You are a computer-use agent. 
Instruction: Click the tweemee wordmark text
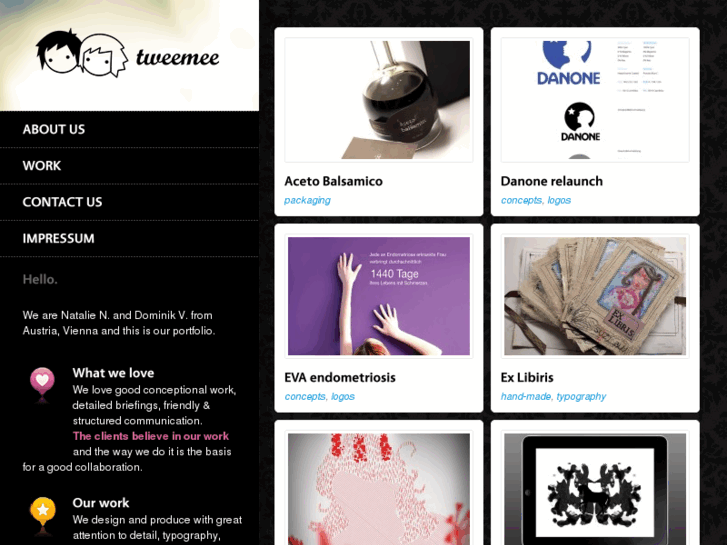coord(178,58)
